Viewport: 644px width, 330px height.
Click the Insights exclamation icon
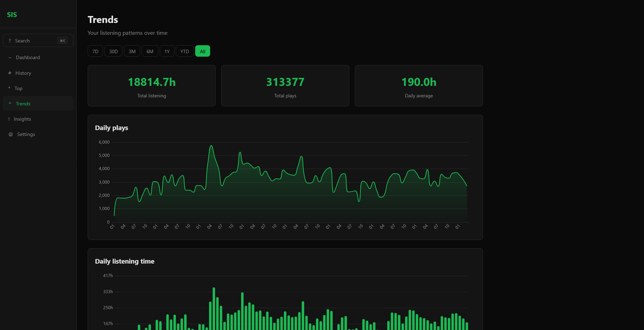[x=9, y=119]
